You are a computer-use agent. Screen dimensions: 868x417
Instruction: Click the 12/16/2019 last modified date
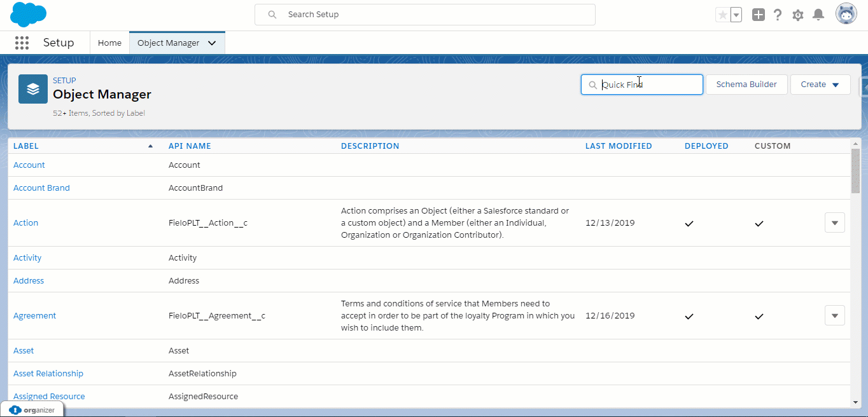pos(610,315)
